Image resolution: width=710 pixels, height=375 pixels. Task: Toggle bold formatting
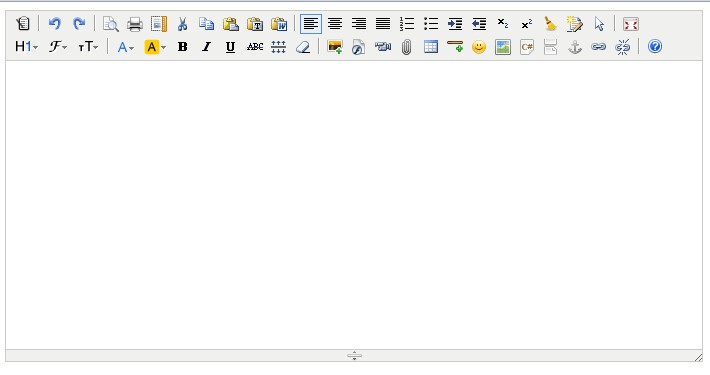click(182, 47)
